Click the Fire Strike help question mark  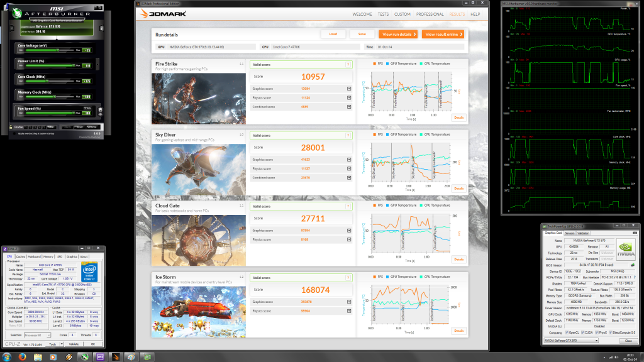coord(347,65)
